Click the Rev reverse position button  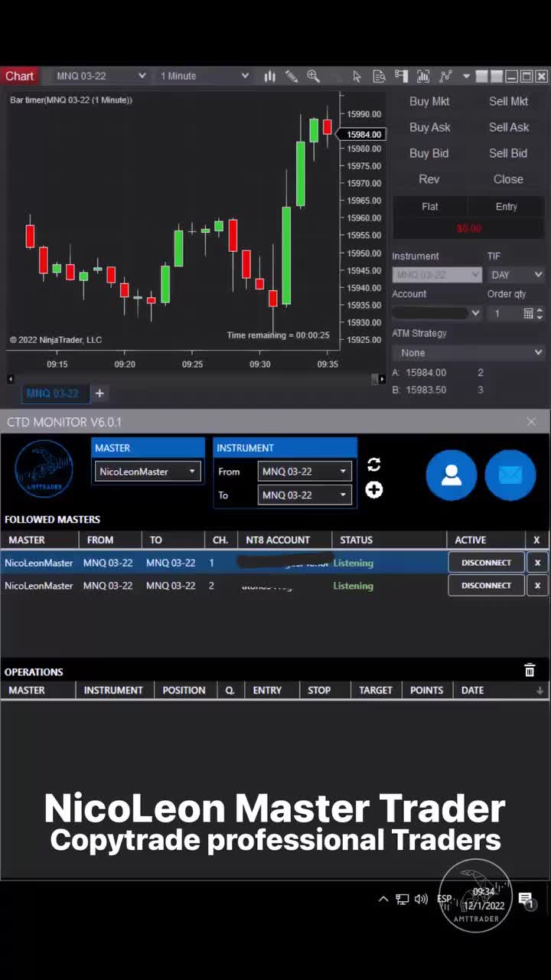pyautogui.click(x=429, y=179)
